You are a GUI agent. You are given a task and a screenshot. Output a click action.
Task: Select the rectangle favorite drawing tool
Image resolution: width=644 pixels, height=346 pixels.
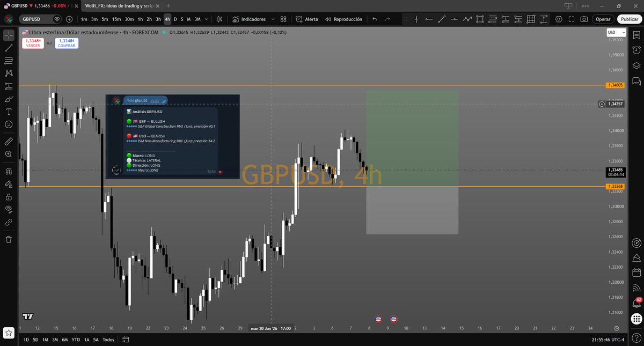pos(480,19)
